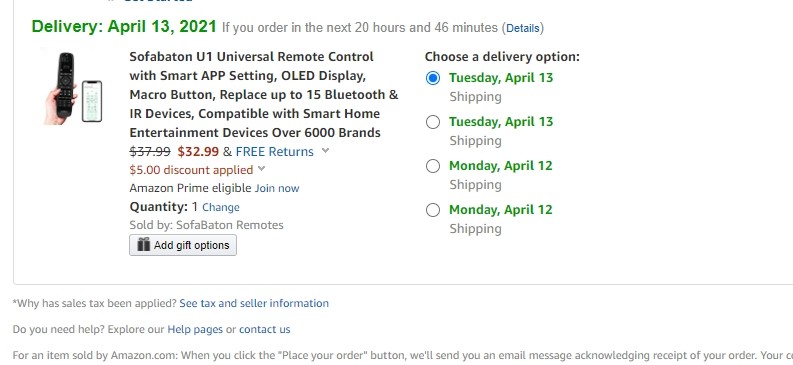Click the Sofabaton U1 Universal Remote title
This screenshot has width=793, height=365.
(x=263, y=95)
